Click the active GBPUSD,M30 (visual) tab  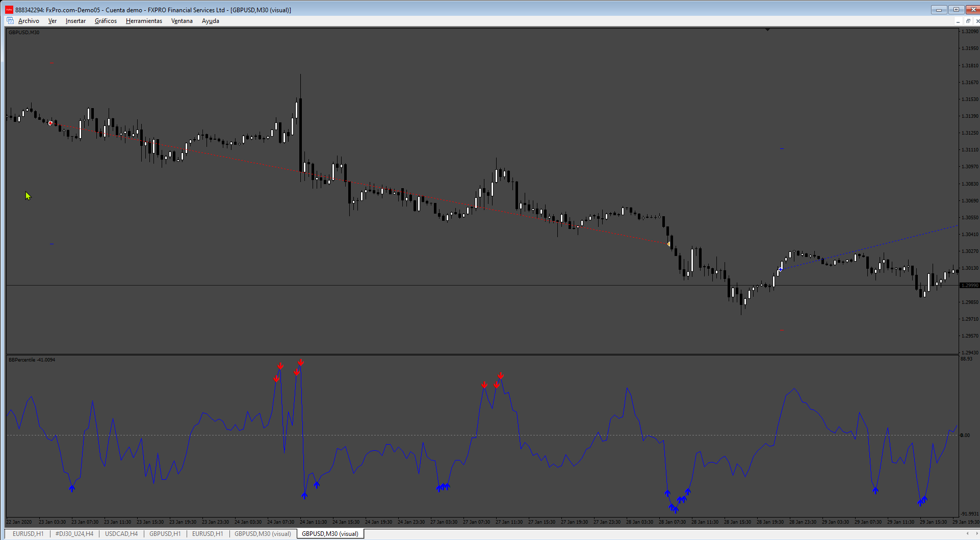(330, 534)
